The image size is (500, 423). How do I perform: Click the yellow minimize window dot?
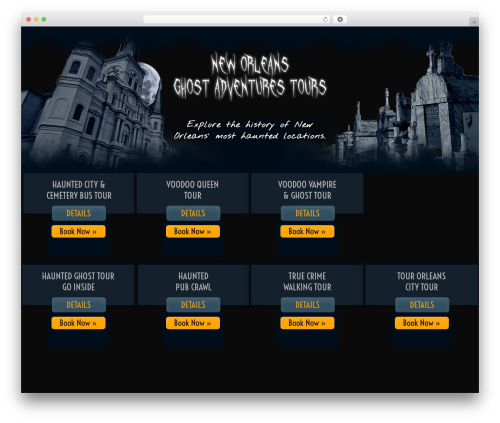click(x=36, y=19)
